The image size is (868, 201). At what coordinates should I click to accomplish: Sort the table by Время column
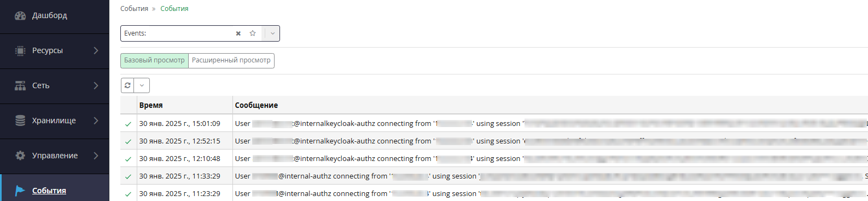[x=151, y=105]
